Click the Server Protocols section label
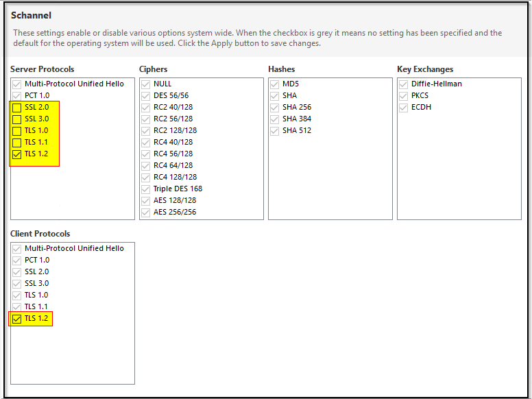 click(x=42, y=69)
